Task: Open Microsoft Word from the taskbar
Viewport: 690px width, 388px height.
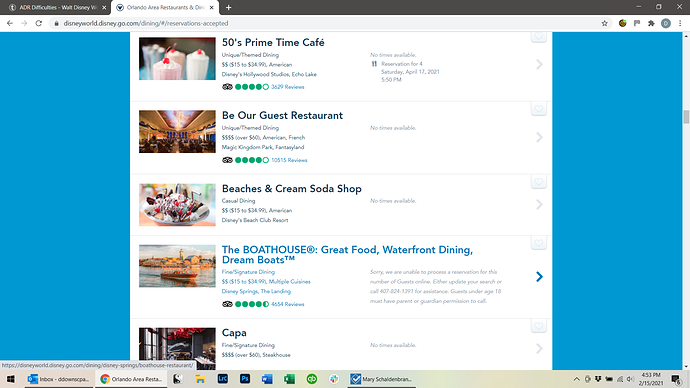Action: [x=267, y=379]
